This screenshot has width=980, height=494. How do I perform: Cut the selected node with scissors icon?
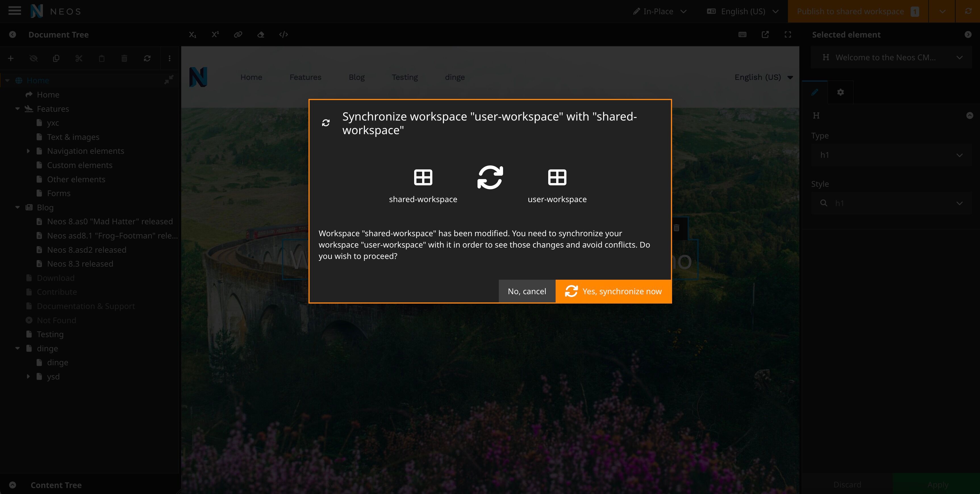[79, 58]
